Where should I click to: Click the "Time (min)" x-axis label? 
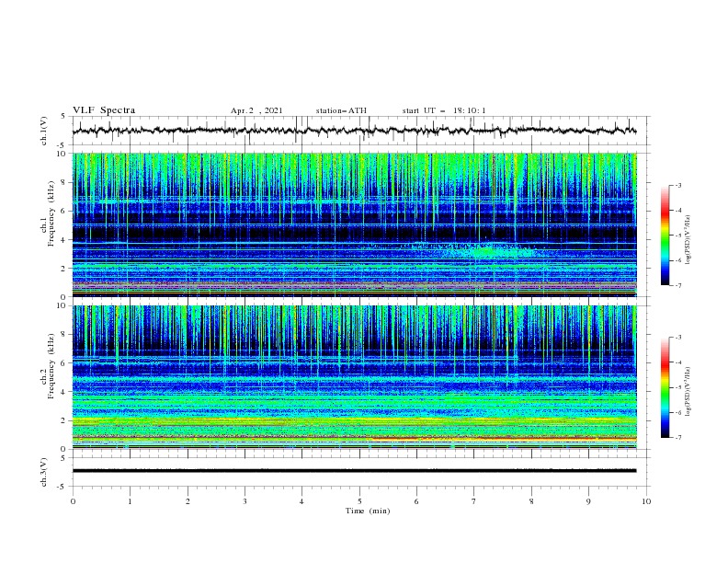coord(368,511)
